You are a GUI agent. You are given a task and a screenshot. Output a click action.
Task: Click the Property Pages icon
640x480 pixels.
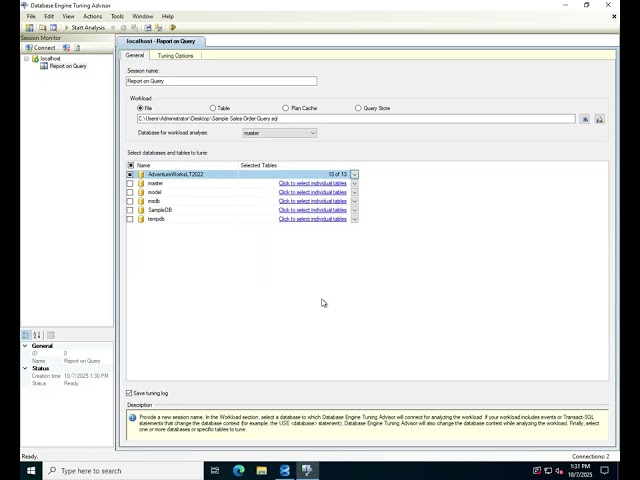coord(51,335)
